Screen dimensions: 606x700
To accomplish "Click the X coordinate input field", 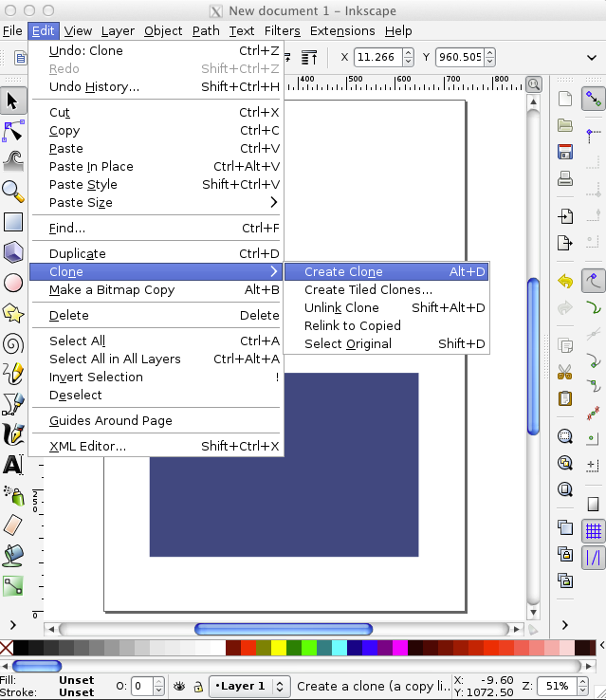I will (x=382, y=57).
